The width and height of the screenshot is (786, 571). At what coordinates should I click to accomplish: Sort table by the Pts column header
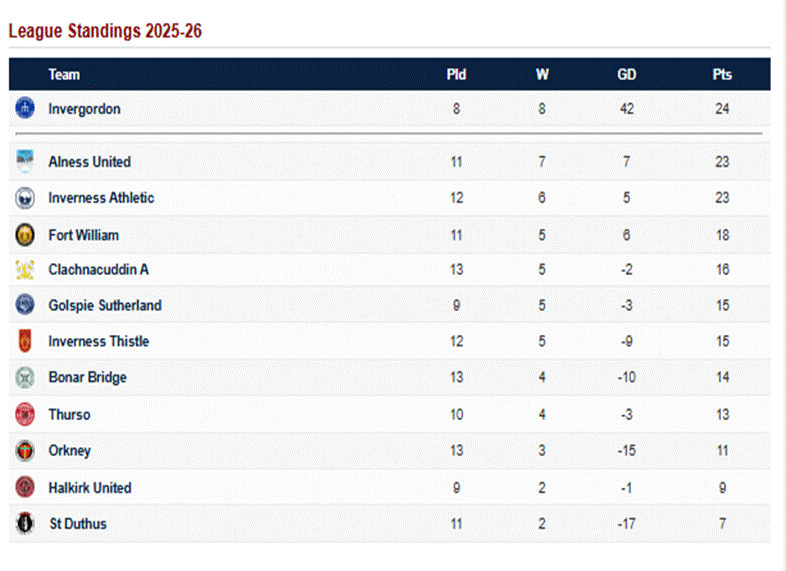click(722, 75)
